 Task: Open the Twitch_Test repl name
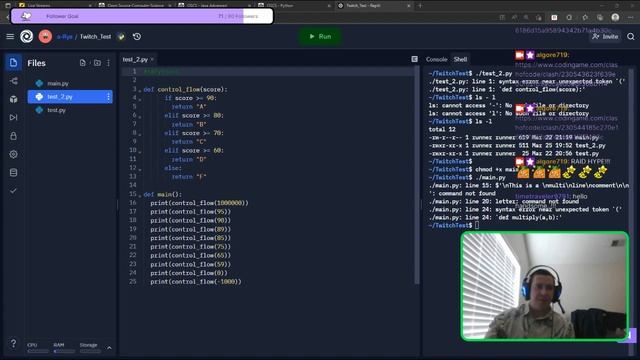click(95, 37)
